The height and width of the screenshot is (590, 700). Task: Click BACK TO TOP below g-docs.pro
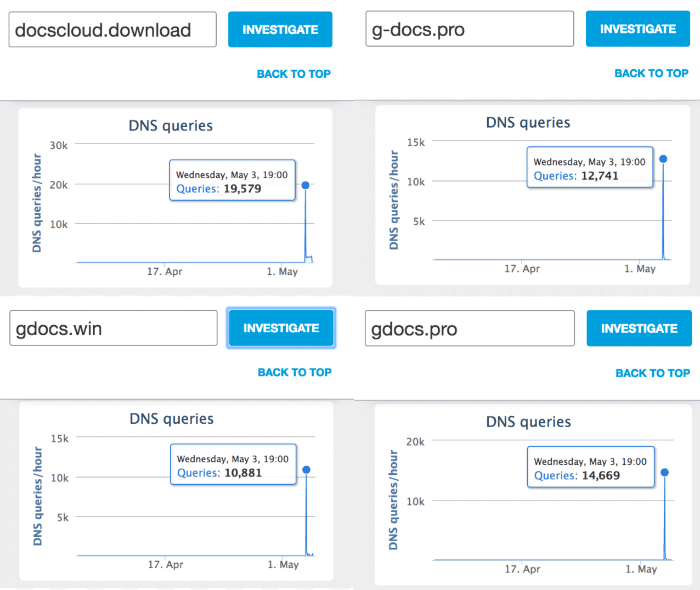click(x=651, y=73)
